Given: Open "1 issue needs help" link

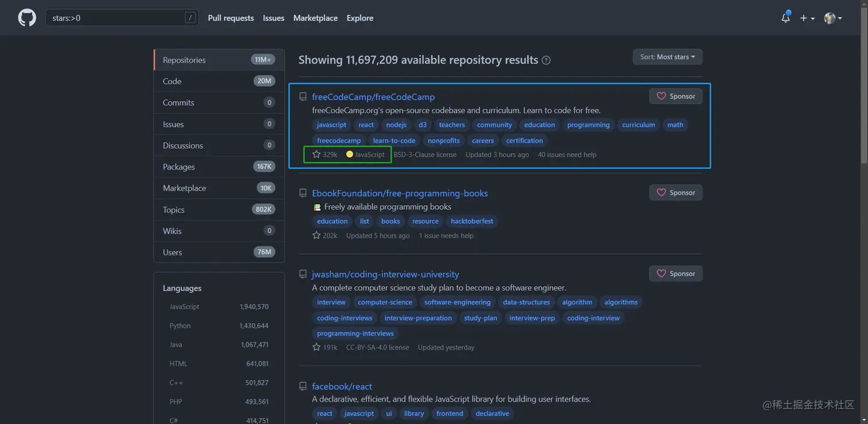Looking at the screenshot, I should (446, 236).
